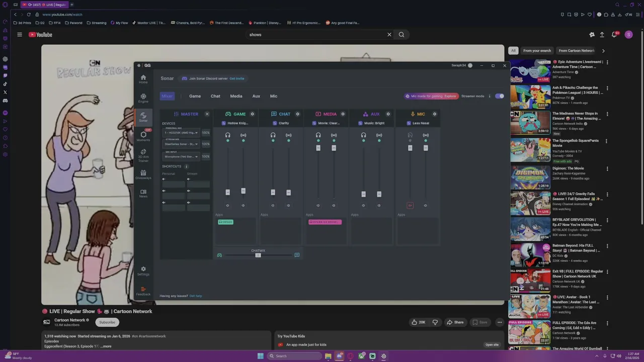Click the ChatMix chat bubble icon
Image resolution: width=644 pixels, height=362 pixels.
[x=297, y=255]
